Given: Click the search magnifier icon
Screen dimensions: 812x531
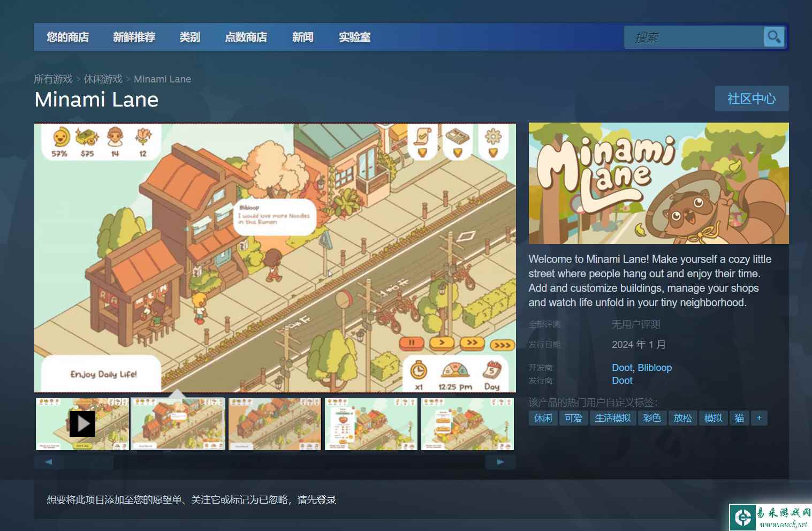Looking at the screenshot, I should [774, 37].
